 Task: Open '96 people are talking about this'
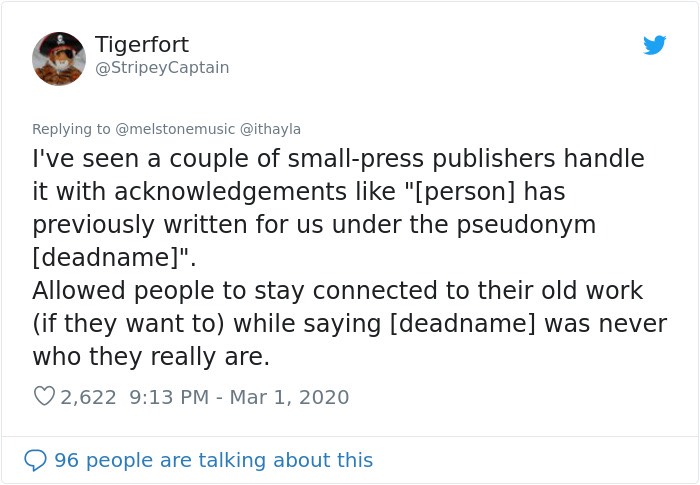tap(213, 460)
